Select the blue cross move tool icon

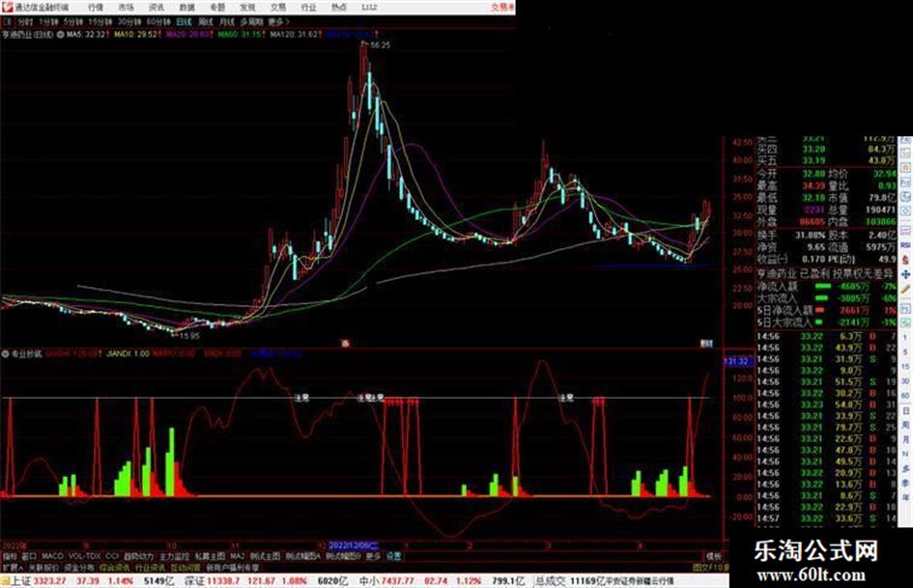coord(905,273)
